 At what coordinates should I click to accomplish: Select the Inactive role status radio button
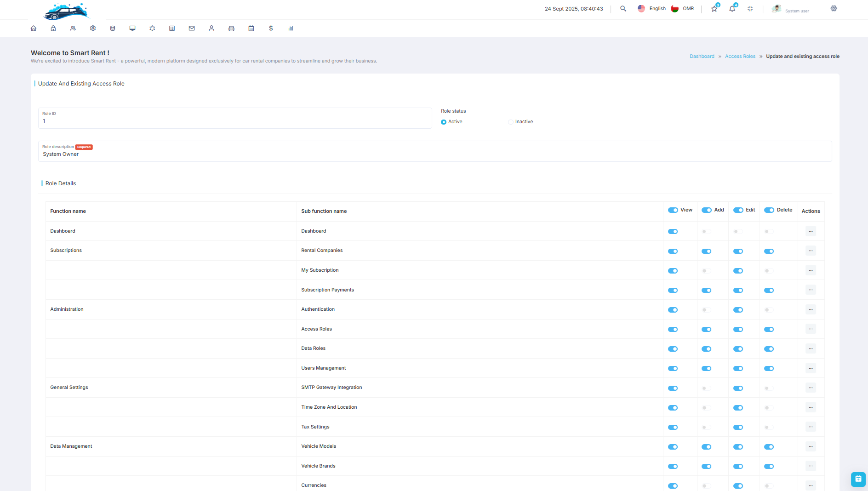[511, 122]
